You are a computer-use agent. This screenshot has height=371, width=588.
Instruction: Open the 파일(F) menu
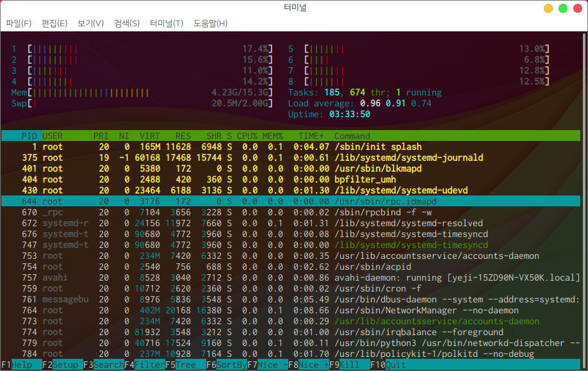19,24
